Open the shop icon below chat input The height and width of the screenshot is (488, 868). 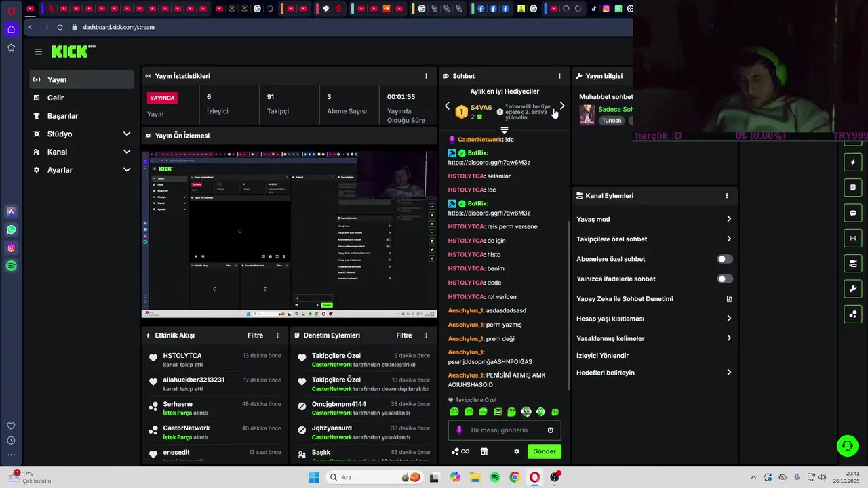484,451
